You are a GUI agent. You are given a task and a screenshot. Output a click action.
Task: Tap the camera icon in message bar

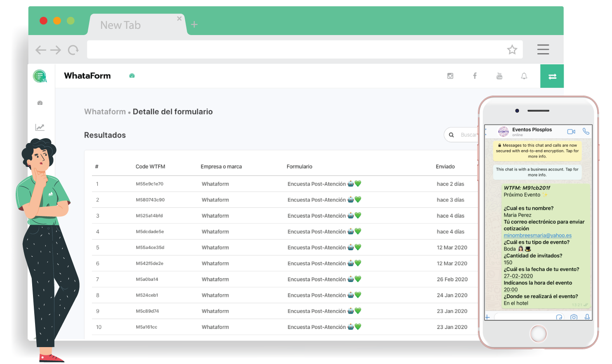pos(574,317)
